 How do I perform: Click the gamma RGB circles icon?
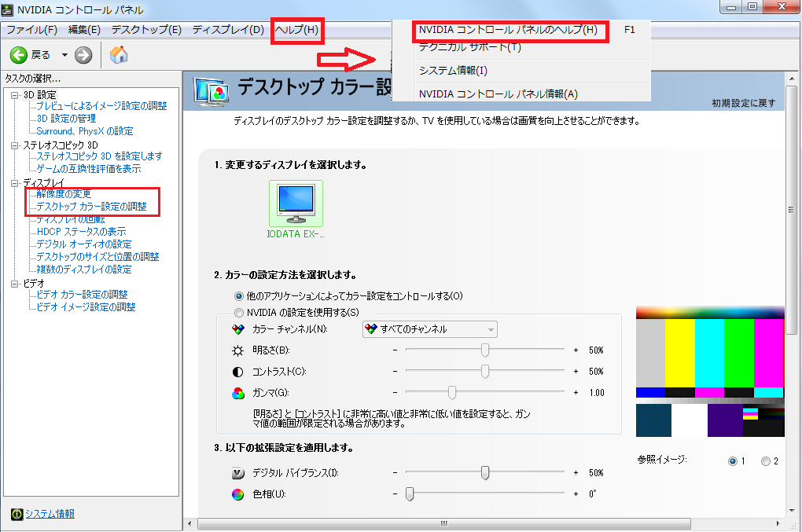(x=237, y=393)
